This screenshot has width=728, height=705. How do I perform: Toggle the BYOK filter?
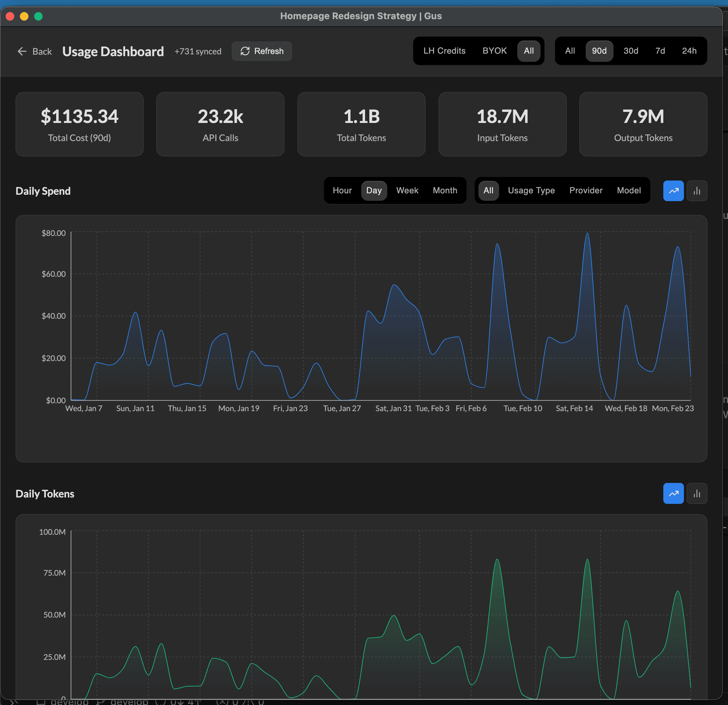(494, 51)
